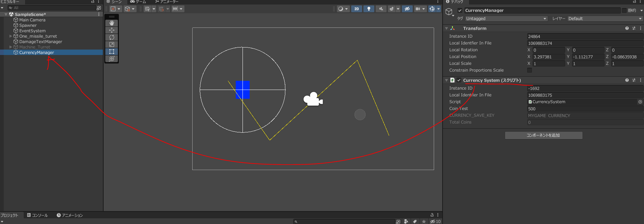Select the Rect transform tool

coord(112,52)
